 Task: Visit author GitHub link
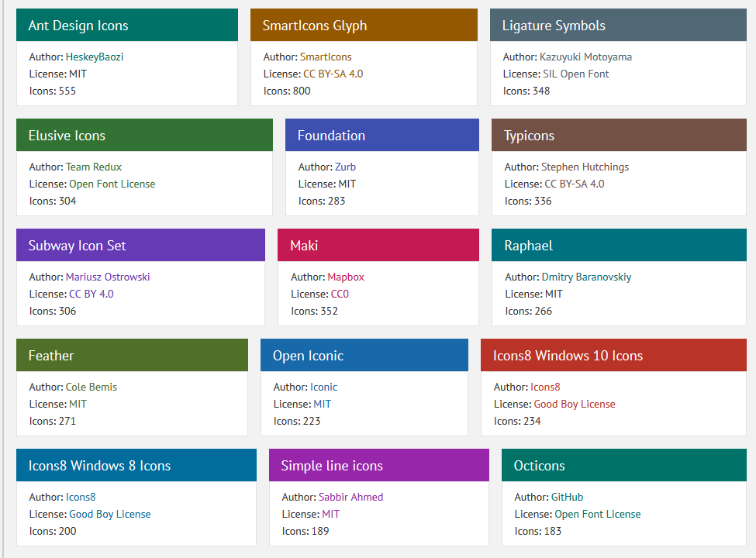point(567,497)
